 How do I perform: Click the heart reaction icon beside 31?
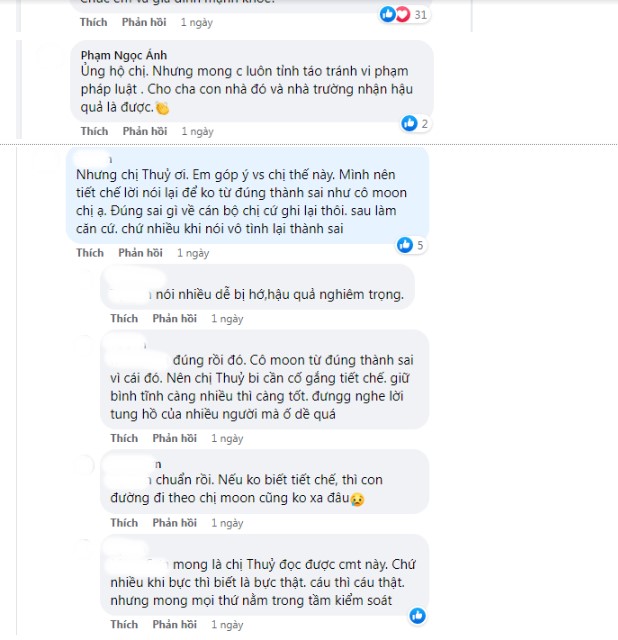pos(402,15)
